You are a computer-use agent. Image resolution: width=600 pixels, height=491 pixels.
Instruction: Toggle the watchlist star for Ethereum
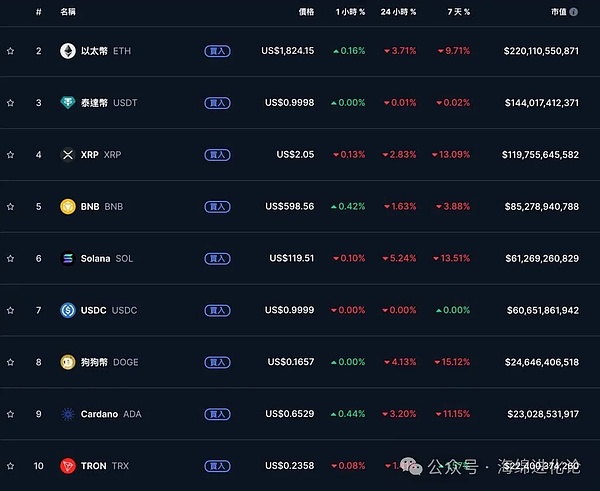pyautogui.click(x=10, y=50)
